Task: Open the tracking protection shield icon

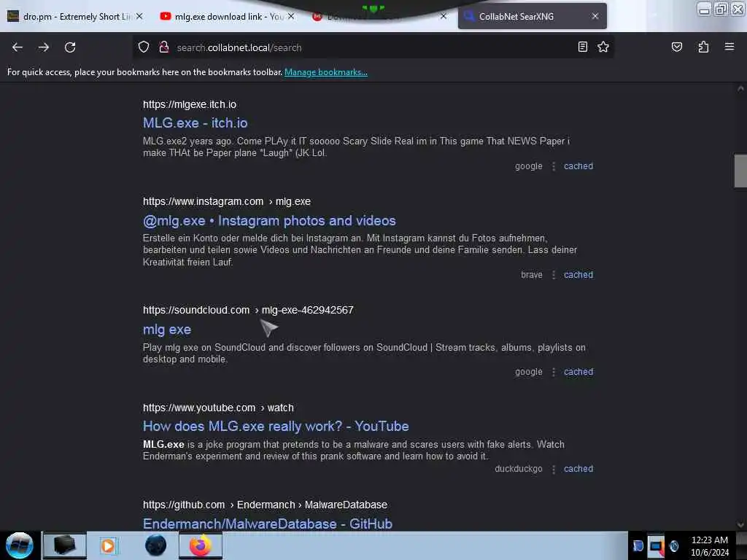Action: tap(144, 47)
